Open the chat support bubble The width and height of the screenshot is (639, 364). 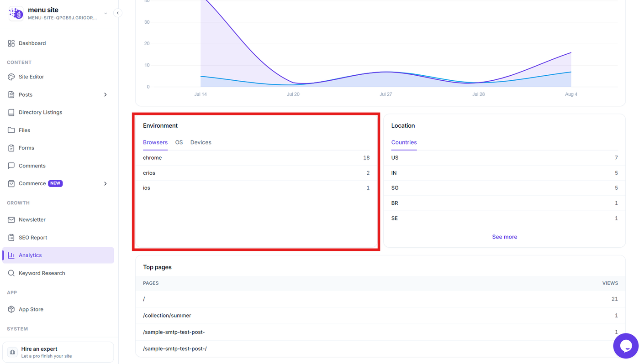[626, 346]
